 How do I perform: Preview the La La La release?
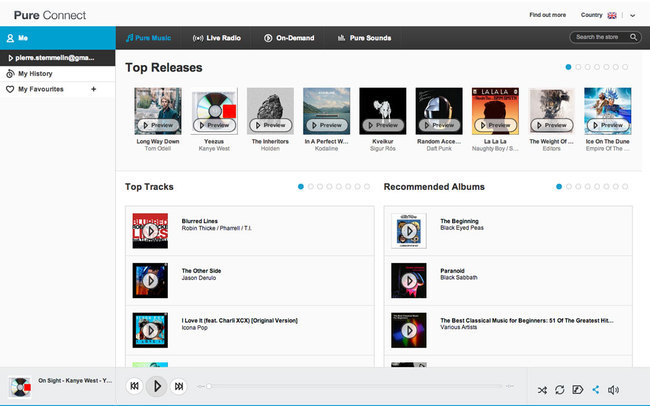(x=495, y=125)
